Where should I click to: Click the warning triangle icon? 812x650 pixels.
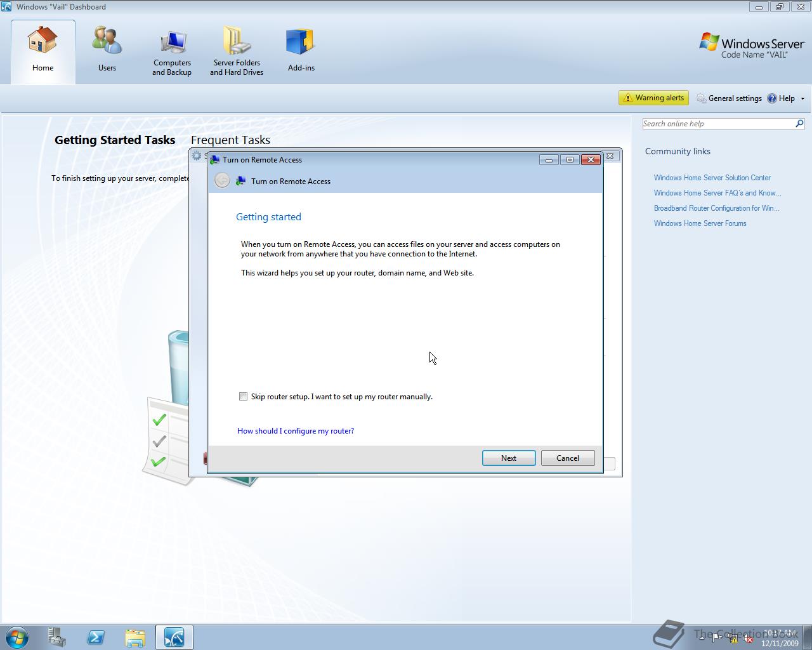click(627, 98)
